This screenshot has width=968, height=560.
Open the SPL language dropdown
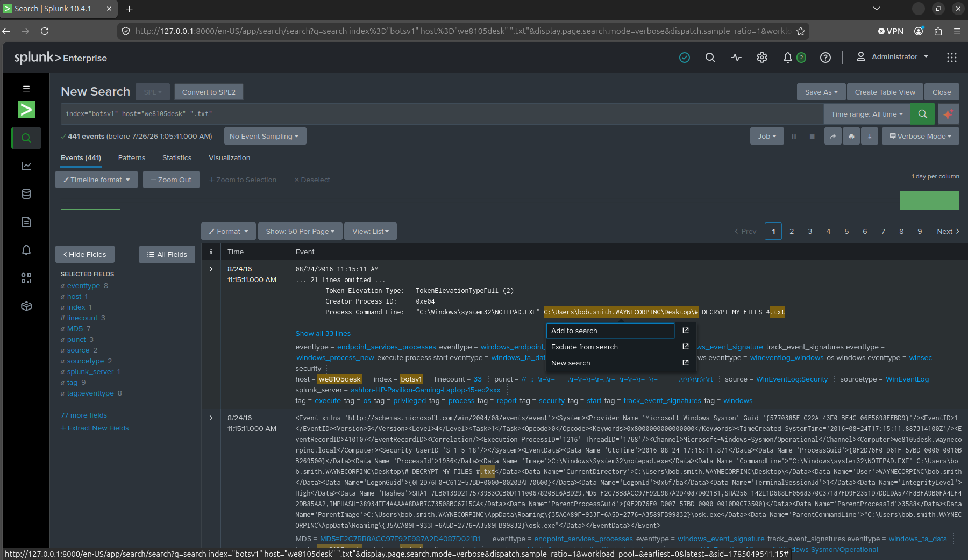tap(153, 92)
